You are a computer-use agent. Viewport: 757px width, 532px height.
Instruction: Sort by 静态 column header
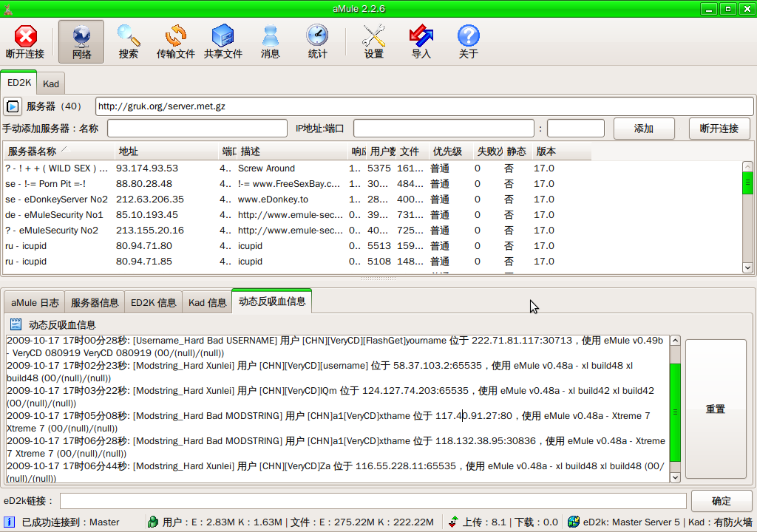[x=517, y=151]
